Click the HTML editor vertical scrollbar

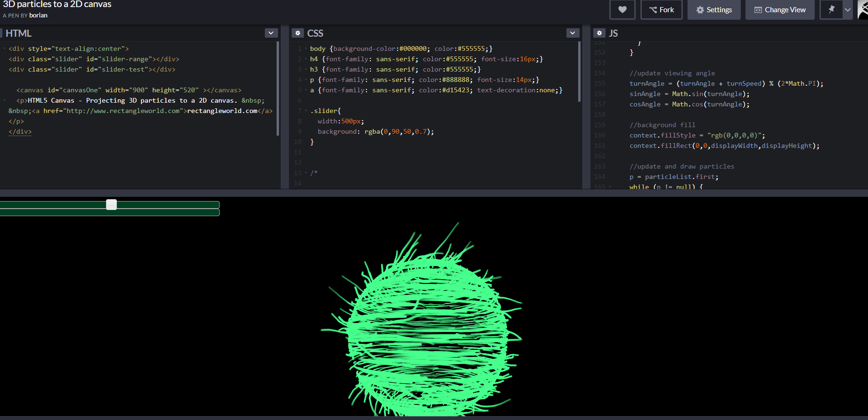(278, 89)
